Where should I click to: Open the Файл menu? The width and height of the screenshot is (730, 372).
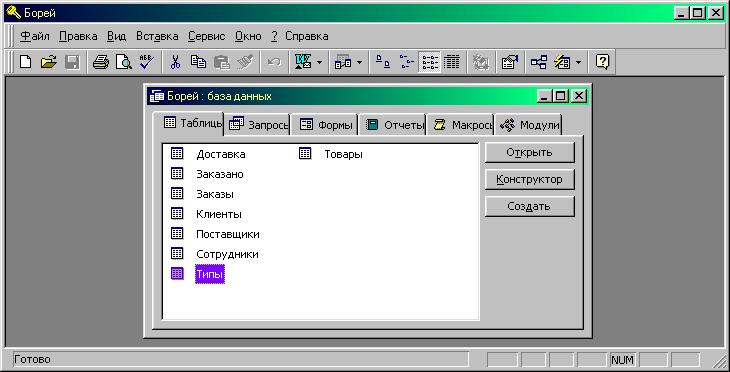[35, 36]
